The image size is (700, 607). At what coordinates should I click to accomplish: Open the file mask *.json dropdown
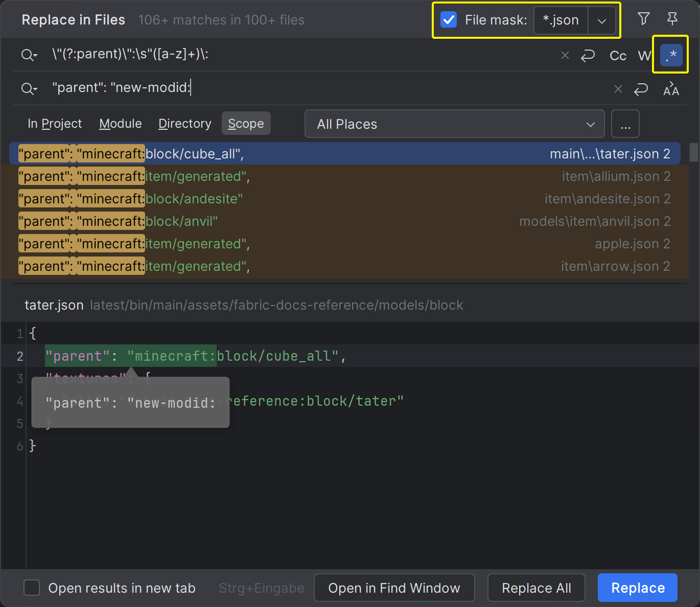coord(602,21)
